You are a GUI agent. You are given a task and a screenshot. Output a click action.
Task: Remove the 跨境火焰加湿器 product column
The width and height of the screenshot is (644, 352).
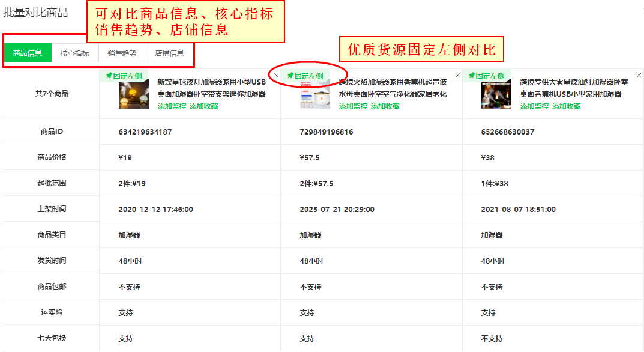pyautogui.click(x=457, y=75)
